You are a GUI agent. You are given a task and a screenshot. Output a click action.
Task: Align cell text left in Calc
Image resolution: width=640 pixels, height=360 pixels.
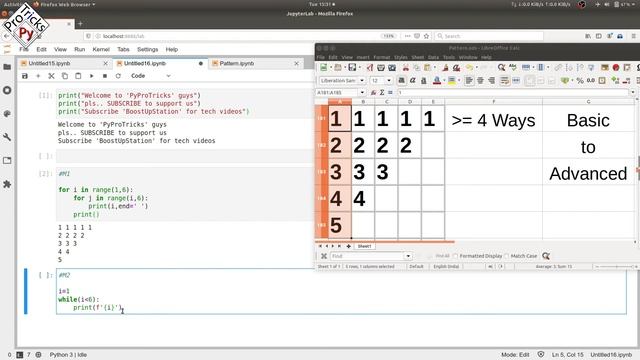point(469,81)
